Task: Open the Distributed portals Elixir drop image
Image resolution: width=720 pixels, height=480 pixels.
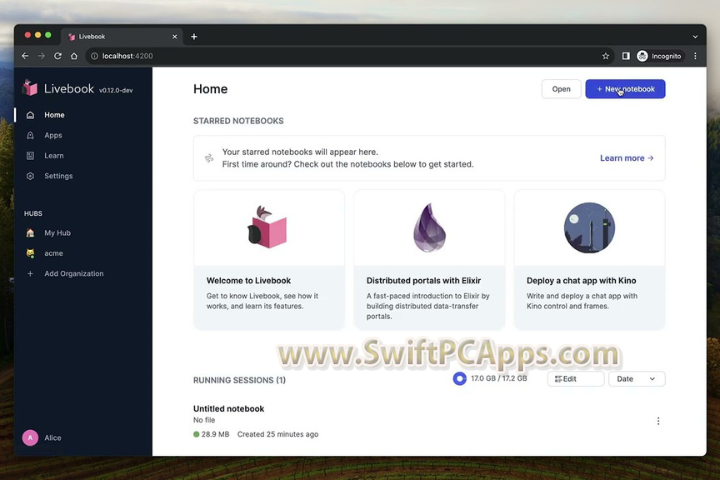Action: click(429, 227)
